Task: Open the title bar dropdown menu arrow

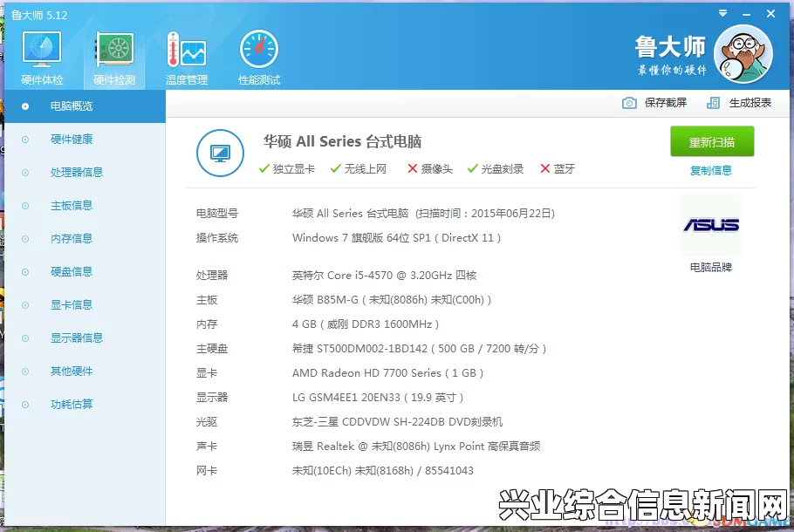Action: click(x=722, y=14)
